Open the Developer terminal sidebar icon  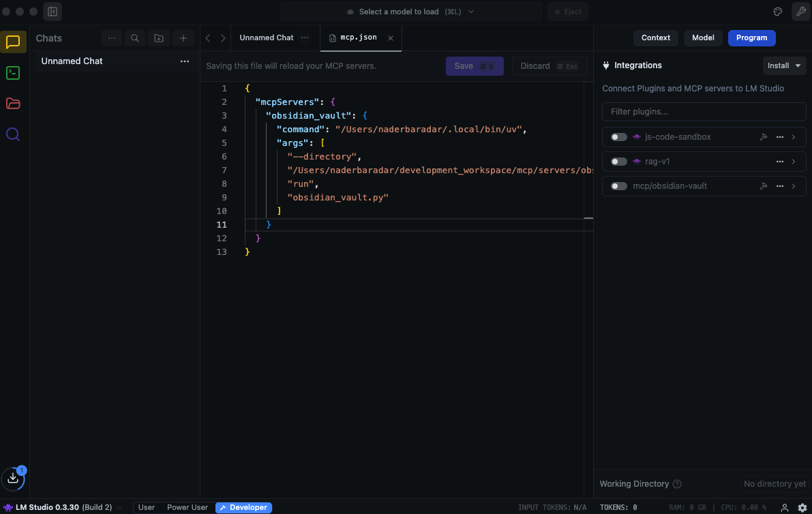(13, 73)
